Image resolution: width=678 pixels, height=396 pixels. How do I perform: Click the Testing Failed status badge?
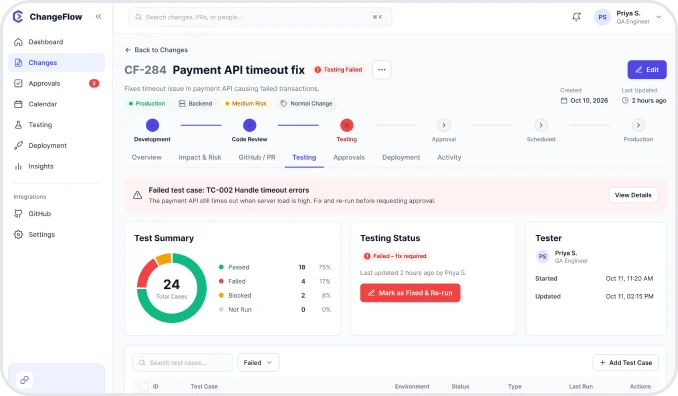(x=338, y=70)
